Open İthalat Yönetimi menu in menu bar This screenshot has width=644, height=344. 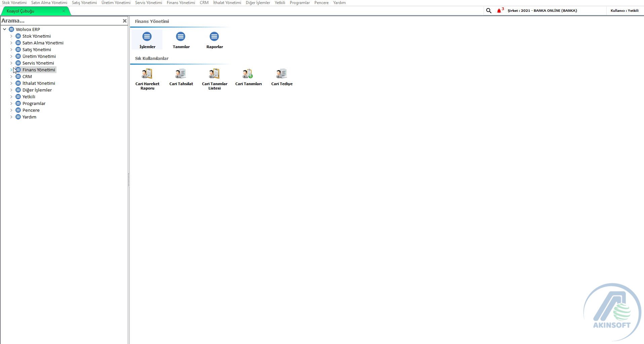coord(227,3)
